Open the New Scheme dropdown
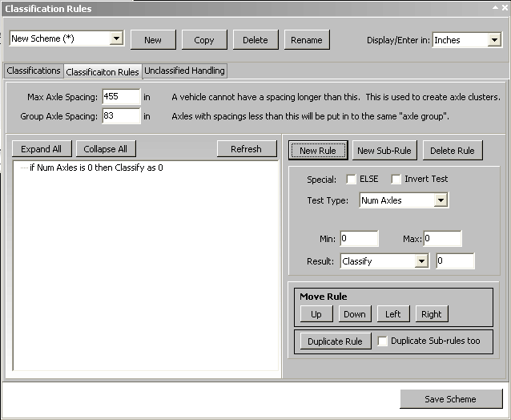The image size is (511, 420). pyautogui.click(x=116, y=38)
